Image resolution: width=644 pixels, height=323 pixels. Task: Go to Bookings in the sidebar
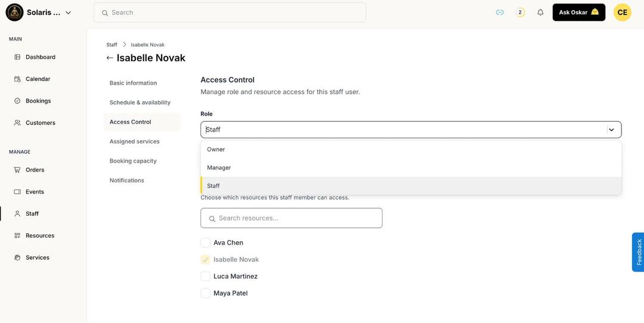point(38,101)
